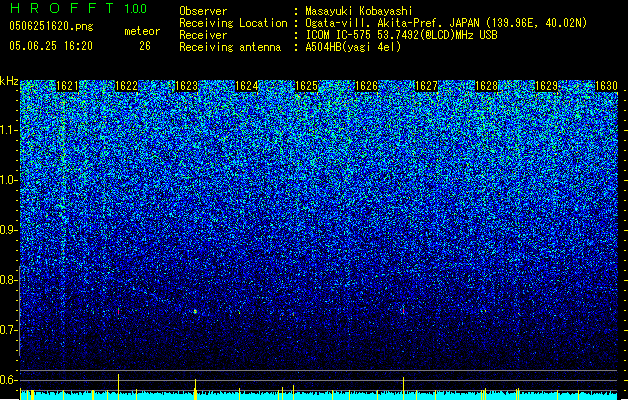
Task: Click the 1.0 kHz frequency tick label
Action: pos(8,180)
